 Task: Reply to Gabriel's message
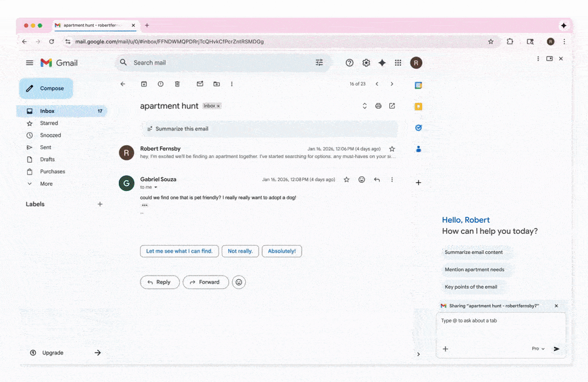click(159, 282)
